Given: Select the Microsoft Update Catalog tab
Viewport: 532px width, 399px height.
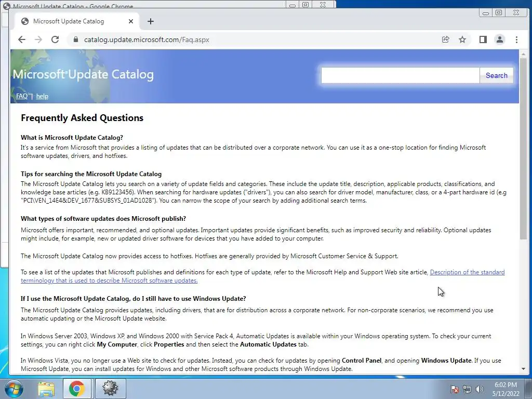Looking at the screenshot, I should (77, 21).
